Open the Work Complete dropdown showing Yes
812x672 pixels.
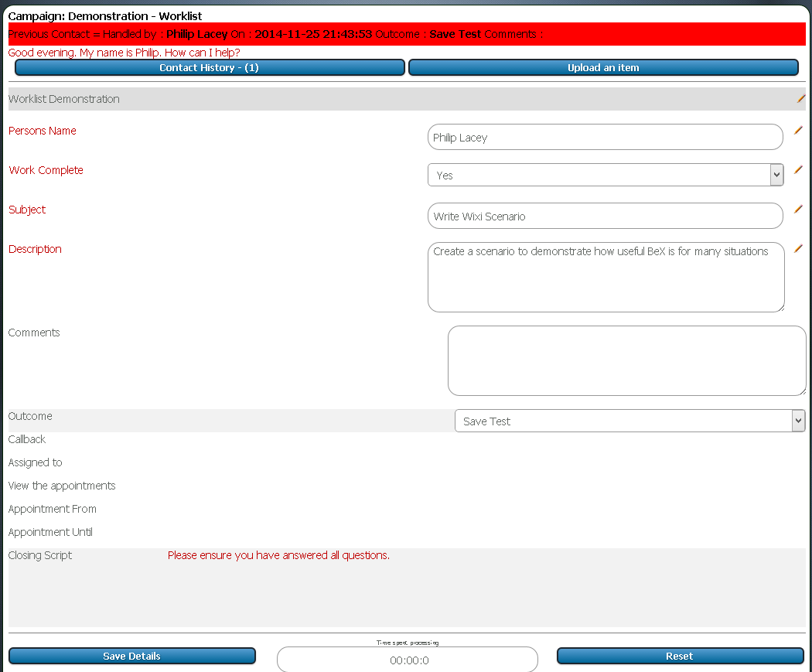point(606,176)
